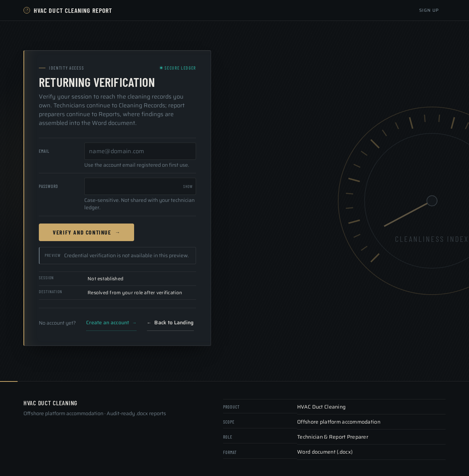Open the HVAC Duct Cleaning Report home title
This screenshot has height=476, width=469.
click(x=73, y=11)
